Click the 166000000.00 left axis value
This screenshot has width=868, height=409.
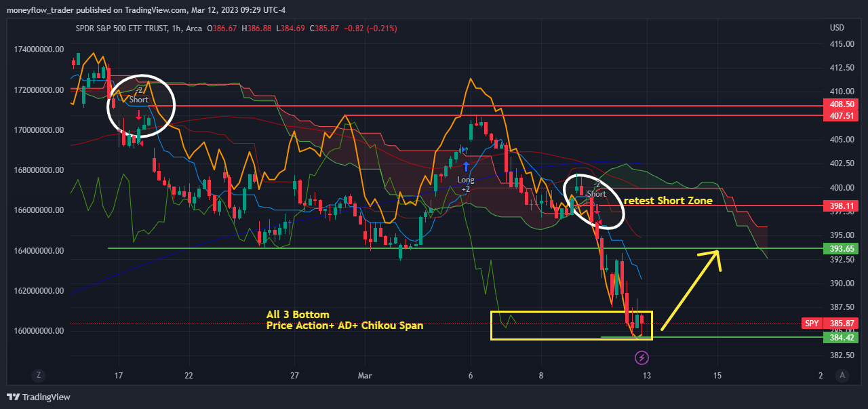39,210
